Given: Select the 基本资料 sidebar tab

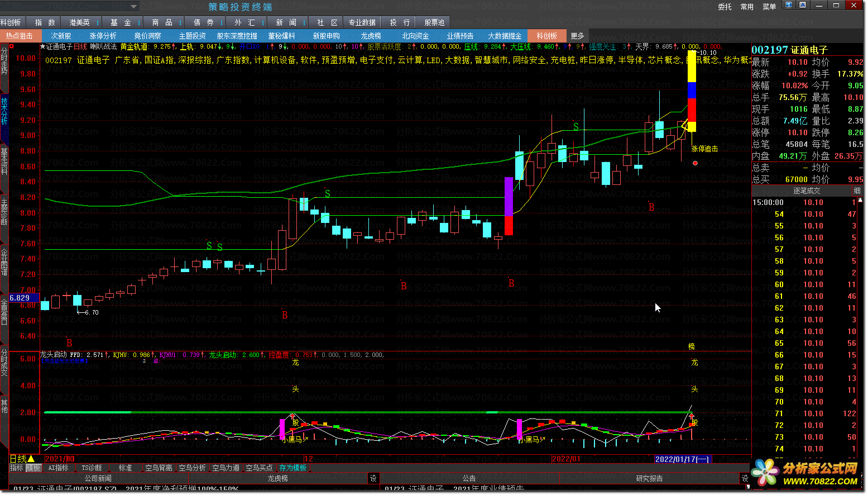Looking at the screenshot, I should point(4,161).
